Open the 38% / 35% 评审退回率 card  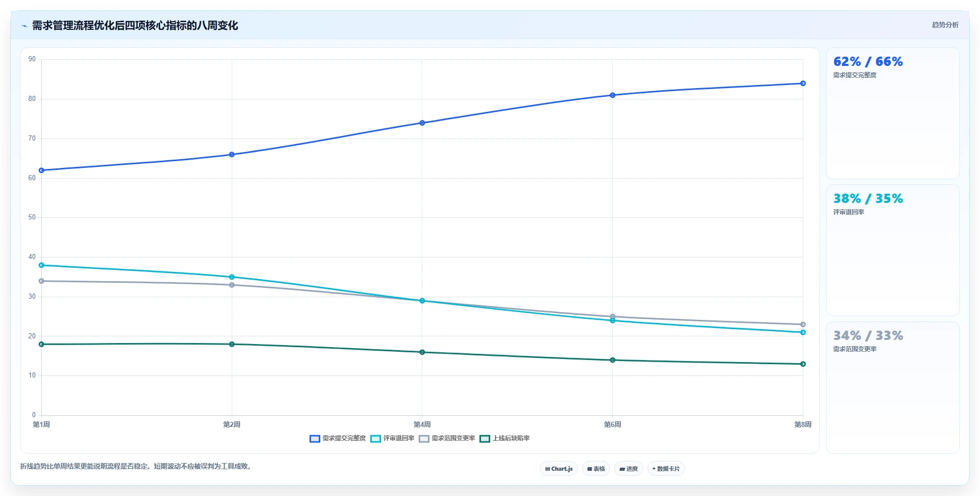click(x=892, y=250)
